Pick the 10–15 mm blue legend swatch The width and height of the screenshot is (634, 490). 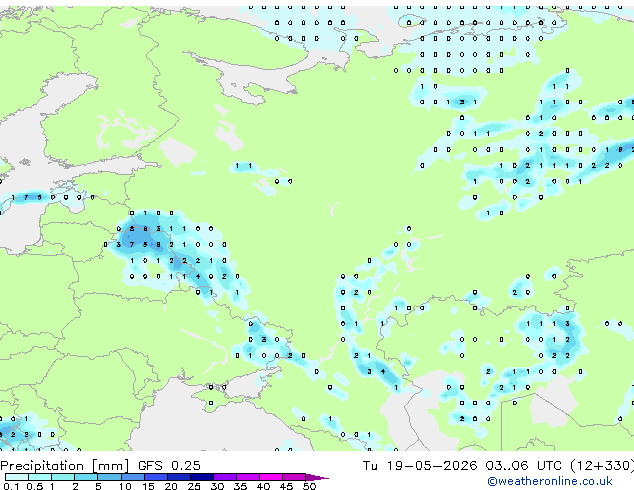[132, 477]
